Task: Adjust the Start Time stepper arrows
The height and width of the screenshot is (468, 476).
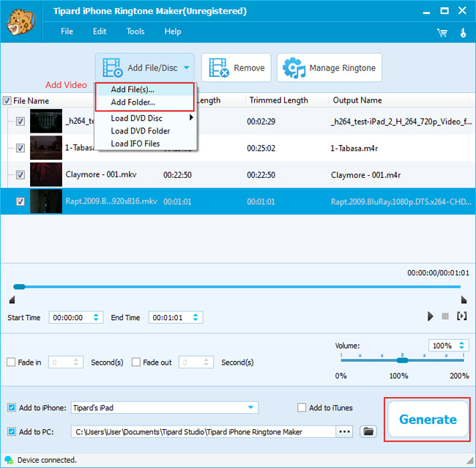Action: 96,317
